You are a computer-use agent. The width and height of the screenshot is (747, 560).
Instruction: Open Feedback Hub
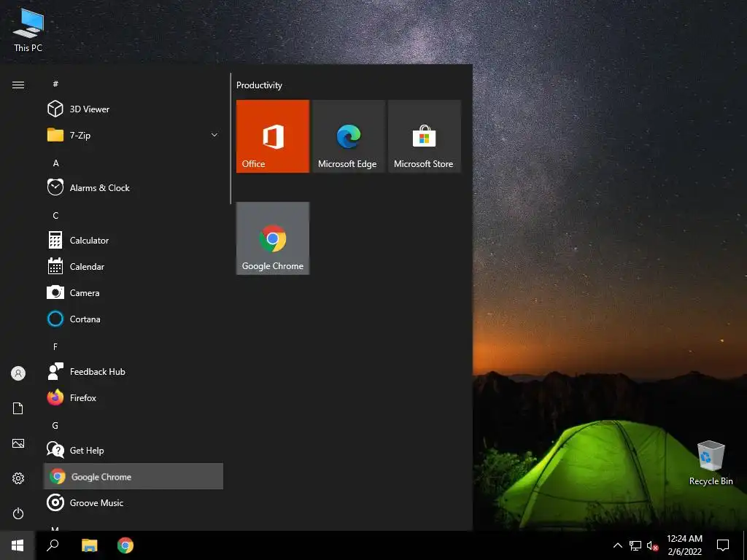pyautogui.click(x=133, y=371)
